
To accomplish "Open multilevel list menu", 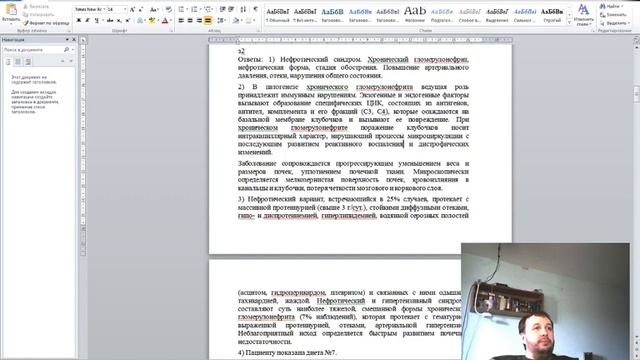I will [x=209, y=9].
